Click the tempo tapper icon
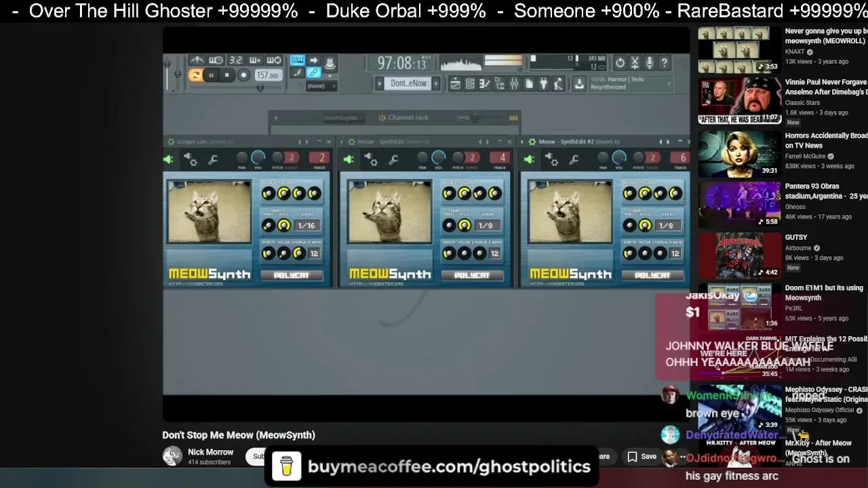868x488 pixels. [x=559, y=84]
